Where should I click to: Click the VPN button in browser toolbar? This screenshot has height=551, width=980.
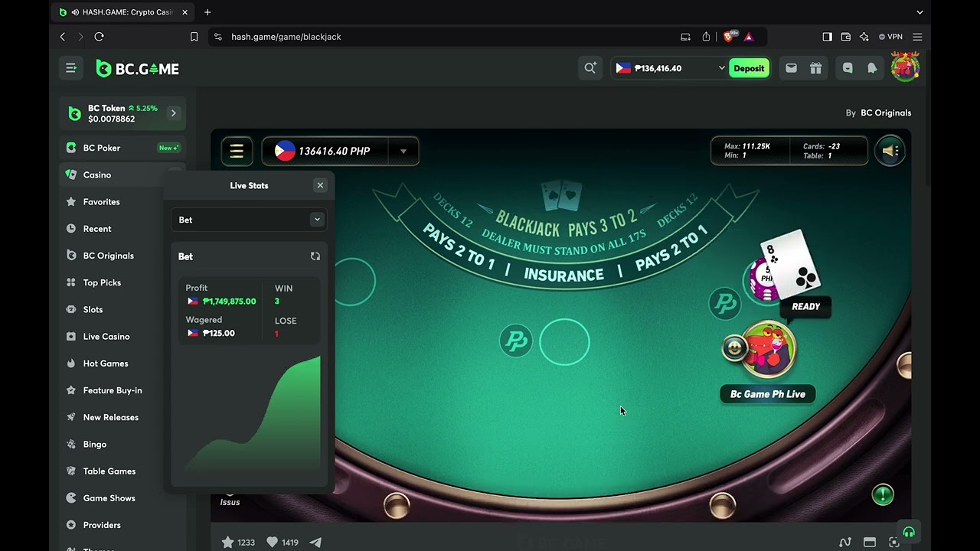point(890,37)
